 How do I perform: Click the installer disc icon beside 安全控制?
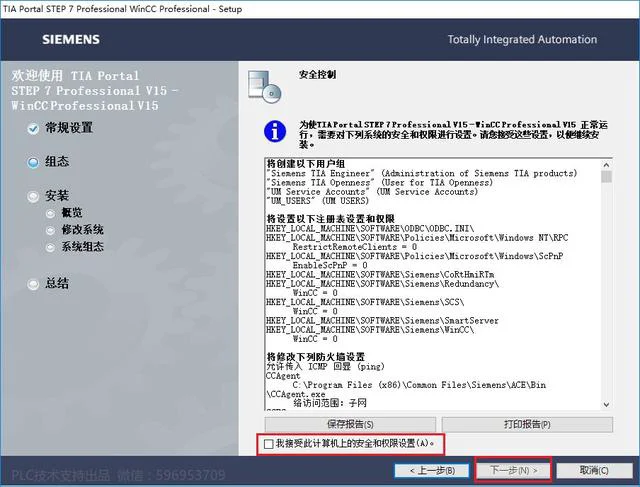264,87
